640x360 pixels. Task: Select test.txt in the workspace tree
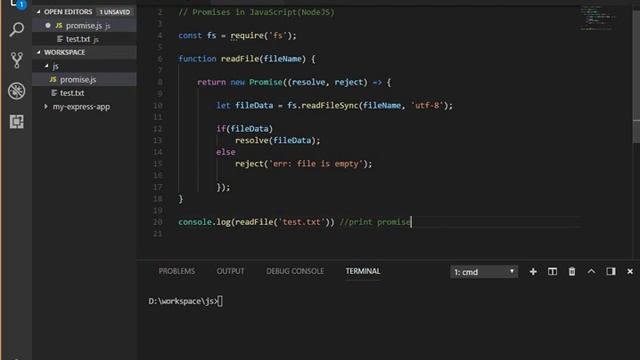[84, 93]
